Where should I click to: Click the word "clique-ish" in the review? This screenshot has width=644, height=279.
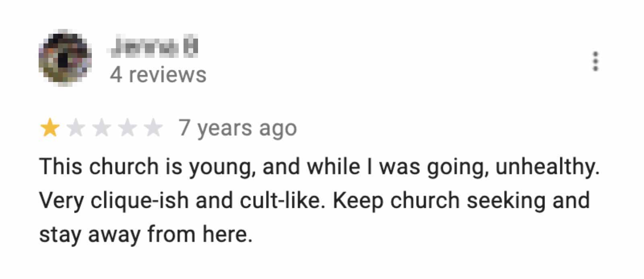(x=139, y=201)
